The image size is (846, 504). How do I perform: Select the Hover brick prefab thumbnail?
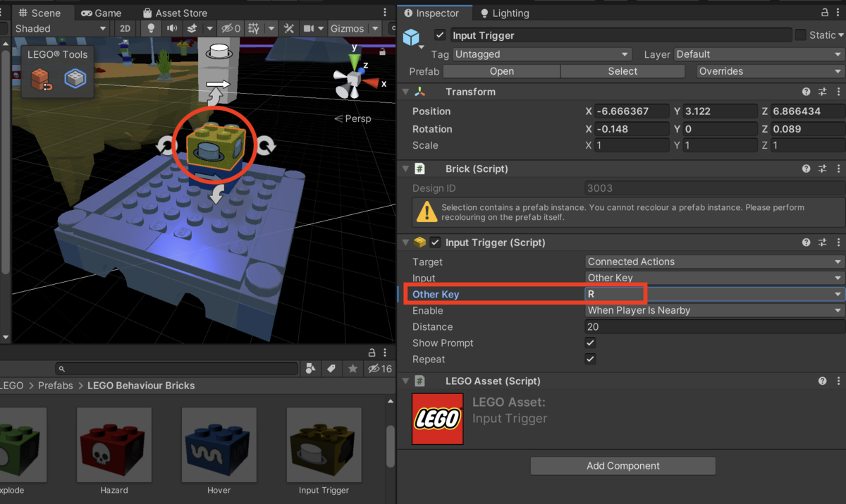pos(219,445)
